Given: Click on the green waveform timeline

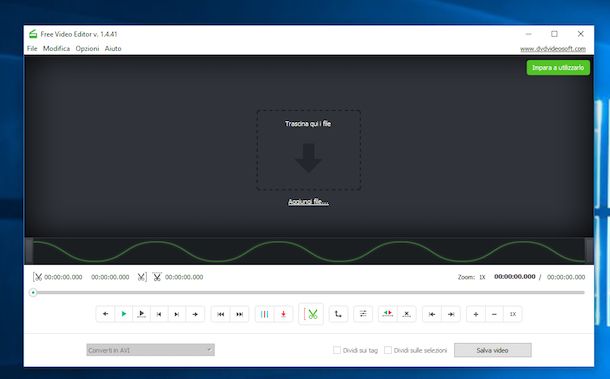Looking at the screenshot, I should coord(309,251).
